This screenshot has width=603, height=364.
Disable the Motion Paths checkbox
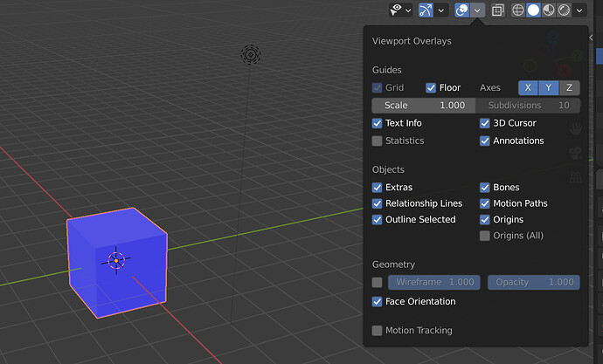[x=484, y=203]
